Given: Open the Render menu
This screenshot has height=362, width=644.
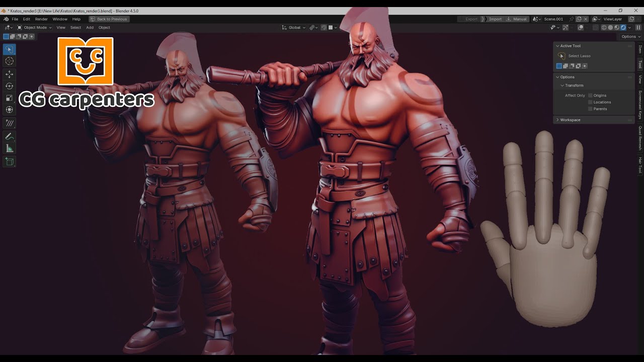Looking at the screenshot, I should click(41, 19).
